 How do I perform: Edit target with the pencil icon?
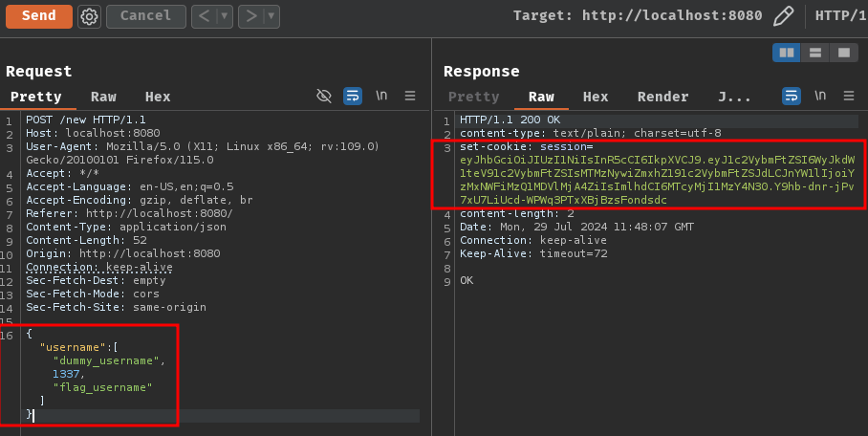[x=783, y=15]
